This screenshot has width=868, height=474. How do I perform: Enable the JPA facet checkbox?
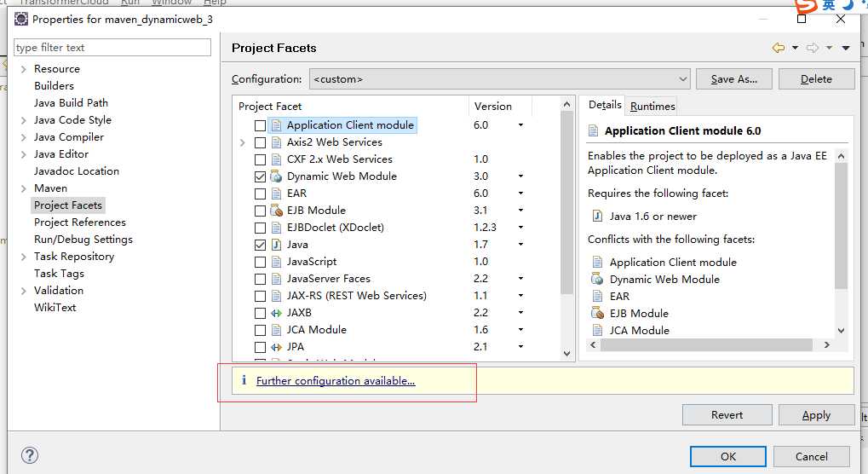[260, 347]
